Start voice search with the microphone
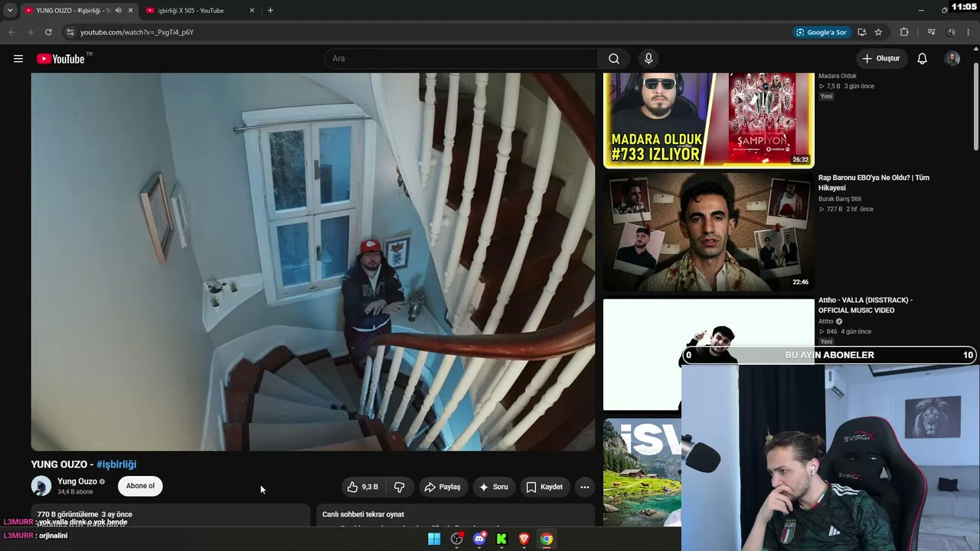This screenshot has width=980, height=551. [648, 59]
